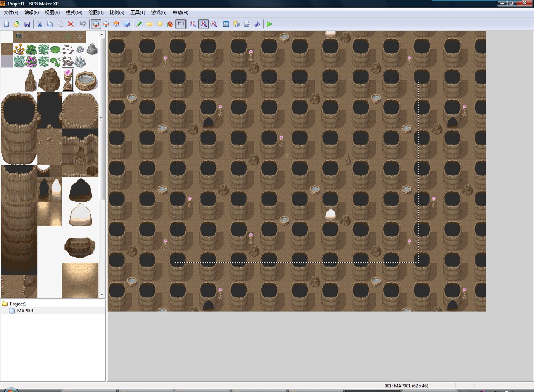The height and width of the screenshot is (392, 534).
Task: Pick the gray boulder tile
Action: 92,49
